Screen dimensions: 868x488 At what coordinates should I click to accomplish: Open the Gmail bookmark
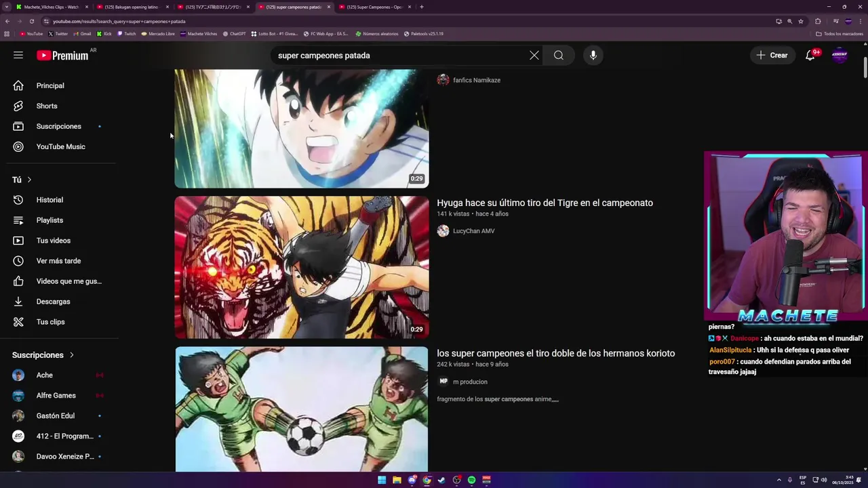[x=82, y=33]
